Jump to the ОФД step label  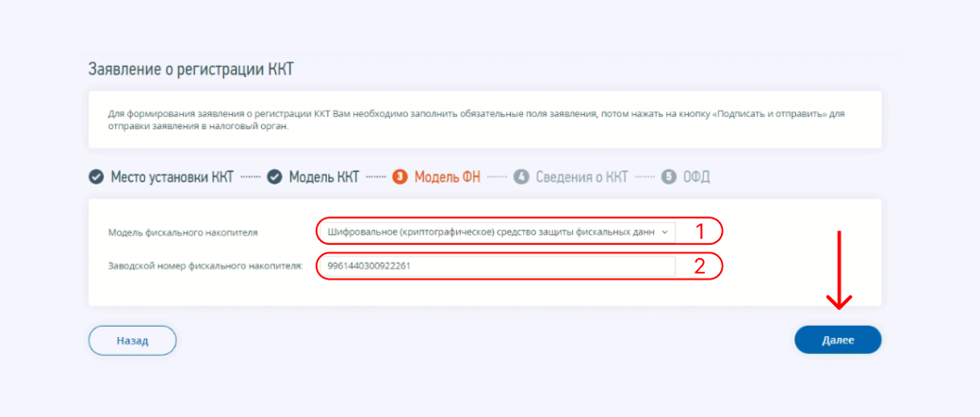click(696, 177)
